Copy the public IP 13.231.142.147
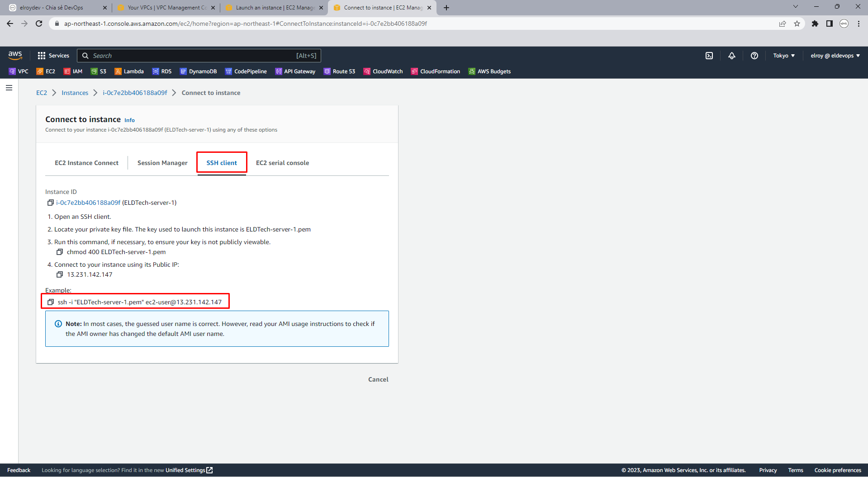Screen dimensions: 868x477 coord(60,274)
